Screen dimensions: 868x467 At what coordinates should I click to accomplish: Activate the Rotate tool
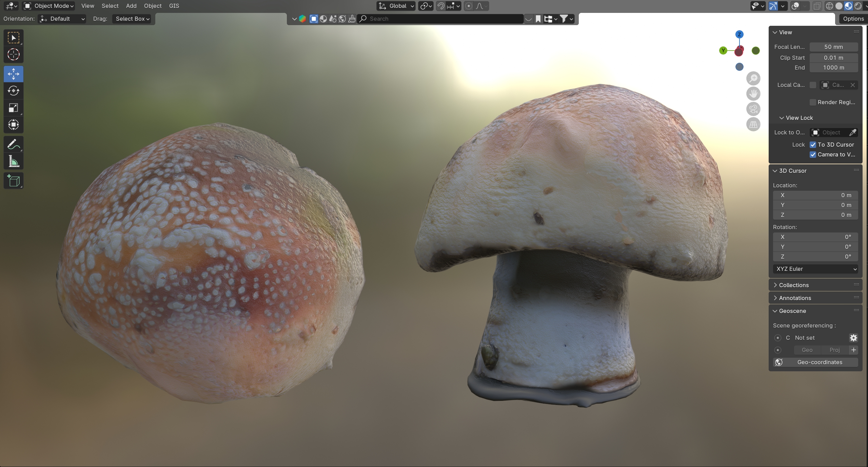tap(14, 91)
